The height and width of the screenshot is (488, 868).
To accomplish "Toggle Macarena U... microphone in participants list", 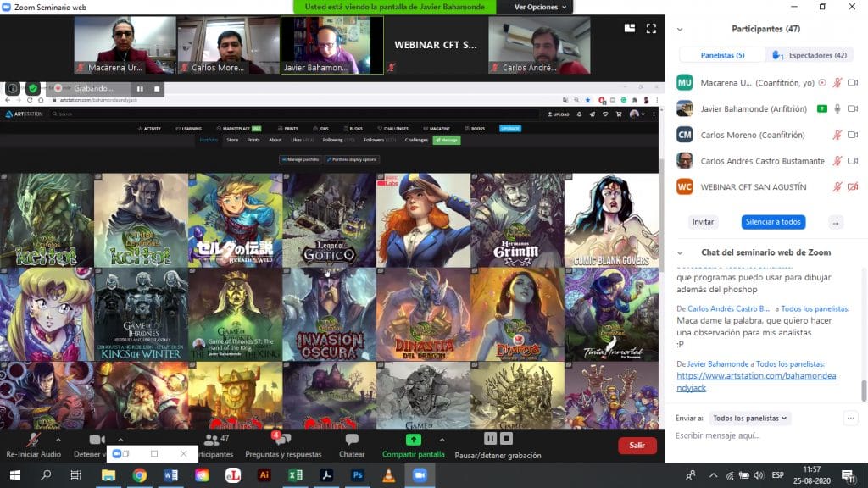I will click(837, 83).
